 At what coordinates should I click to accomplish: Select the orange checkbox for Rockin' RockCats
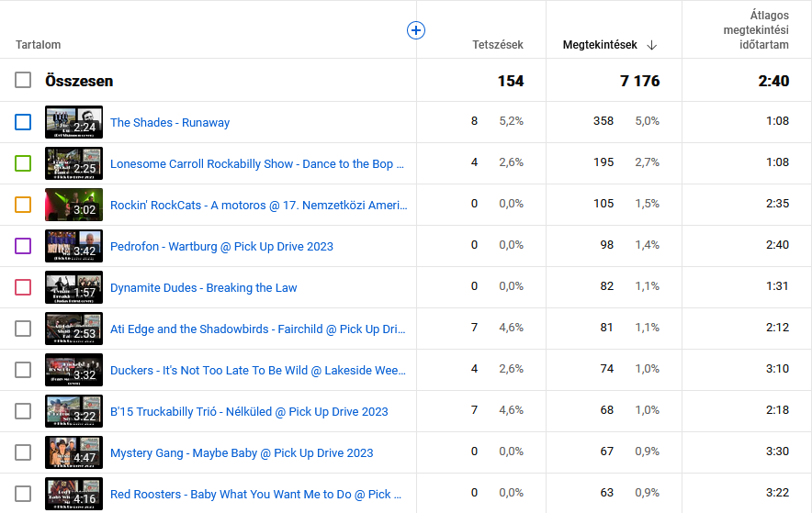(x=23, y=205)
